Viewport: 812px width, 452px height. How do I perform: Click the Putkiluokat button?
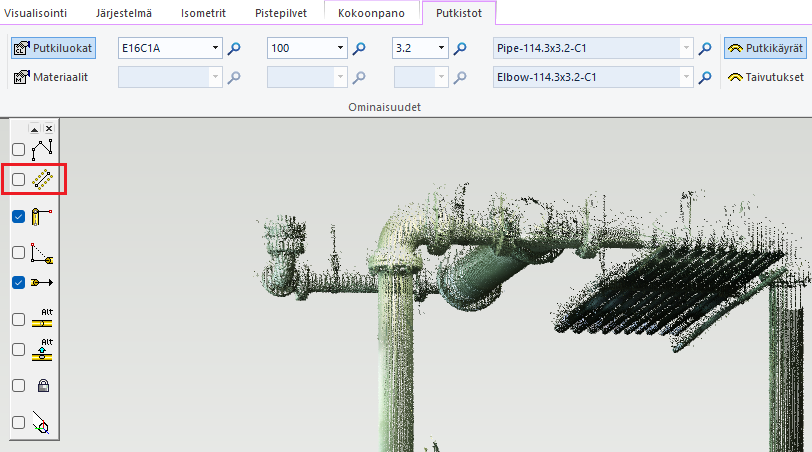point(52,48)
